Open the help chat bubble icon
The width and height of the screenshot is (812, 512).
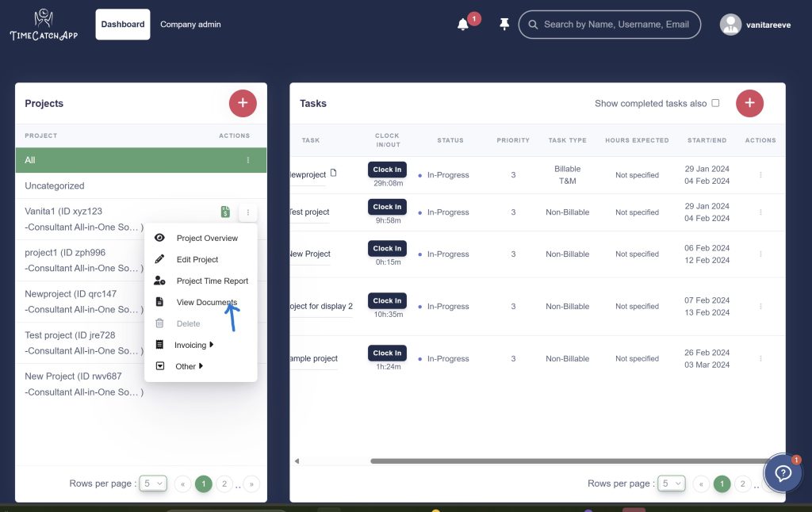click(x=783, y=473)
